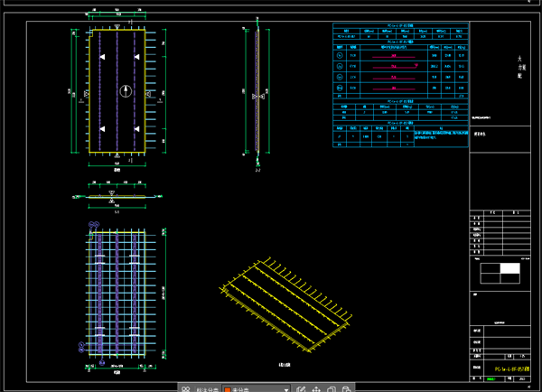Select the circled north arrow symbol in plan
Viewport: 542px width, 392px height.
point(126,91)
